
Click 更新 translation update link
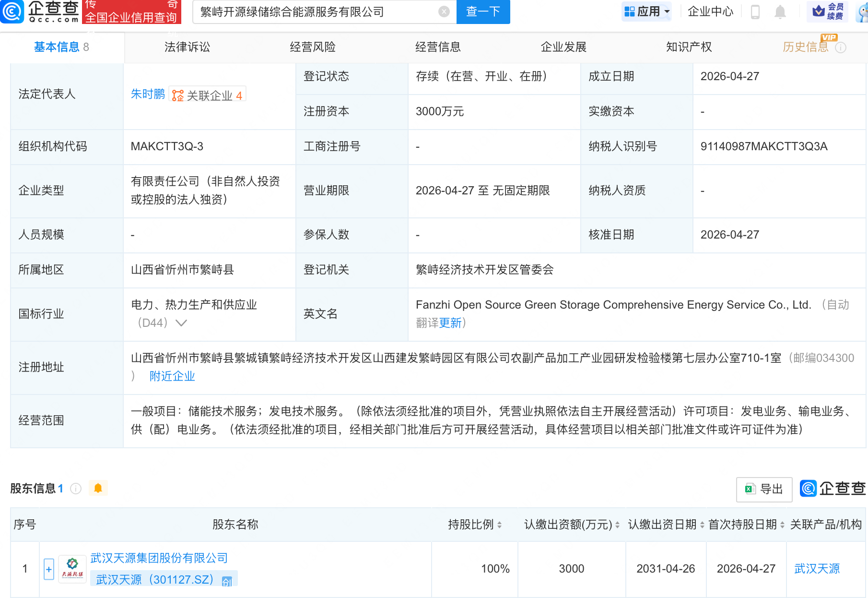(450, 323)
